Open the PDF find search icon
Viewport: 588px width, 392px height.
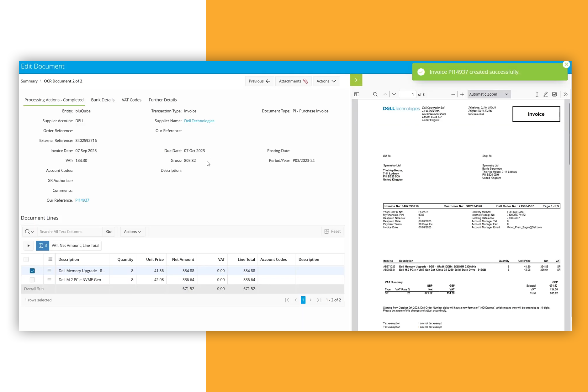click(x=375, y=94)
